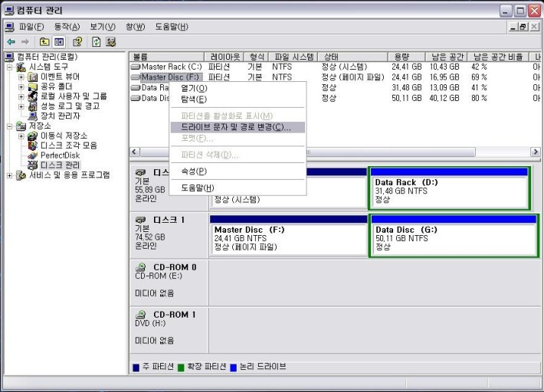Click the CD-ROM 0 drive icon
Viewport: 544px width, 392px height.
coord(141,267)
